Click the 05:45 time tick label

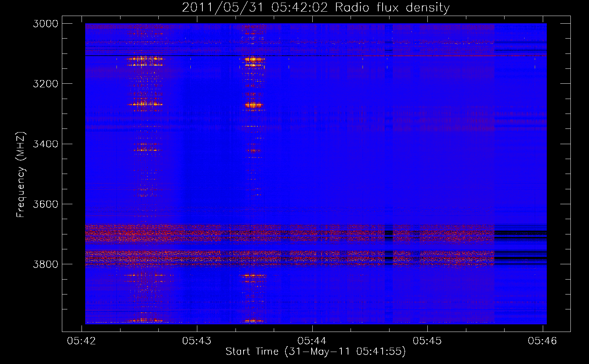[427, 341]
